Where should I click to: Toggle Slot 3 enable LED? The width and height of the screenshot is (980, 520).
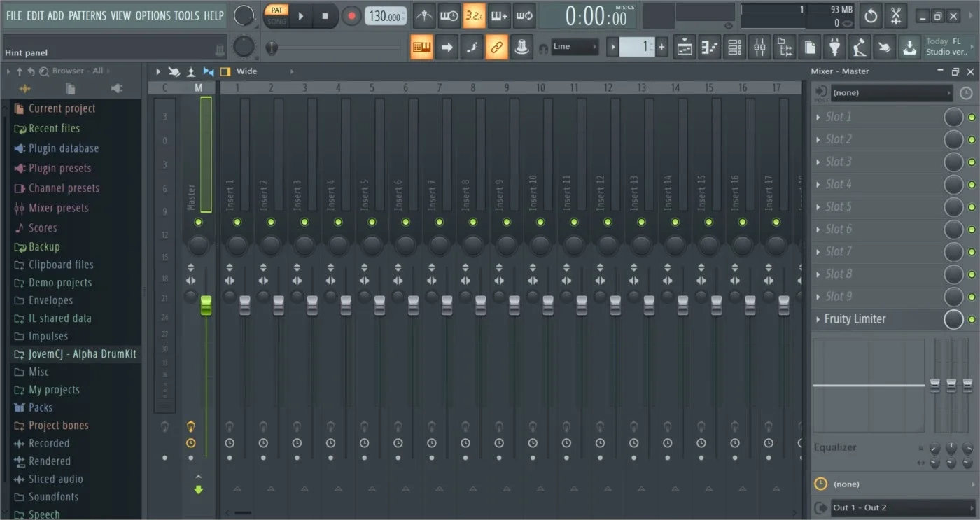tap(972, 162)
